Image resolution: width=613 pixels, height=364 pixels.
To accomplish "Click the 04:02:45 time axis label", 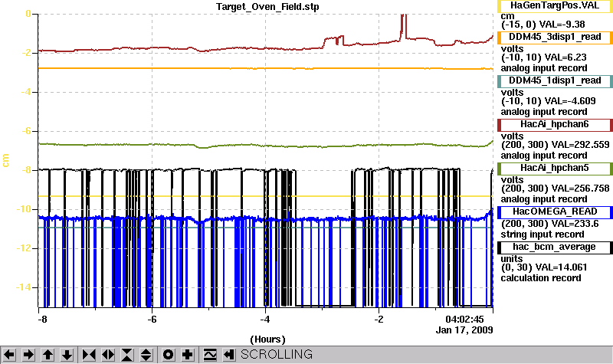I will (464, 320).
